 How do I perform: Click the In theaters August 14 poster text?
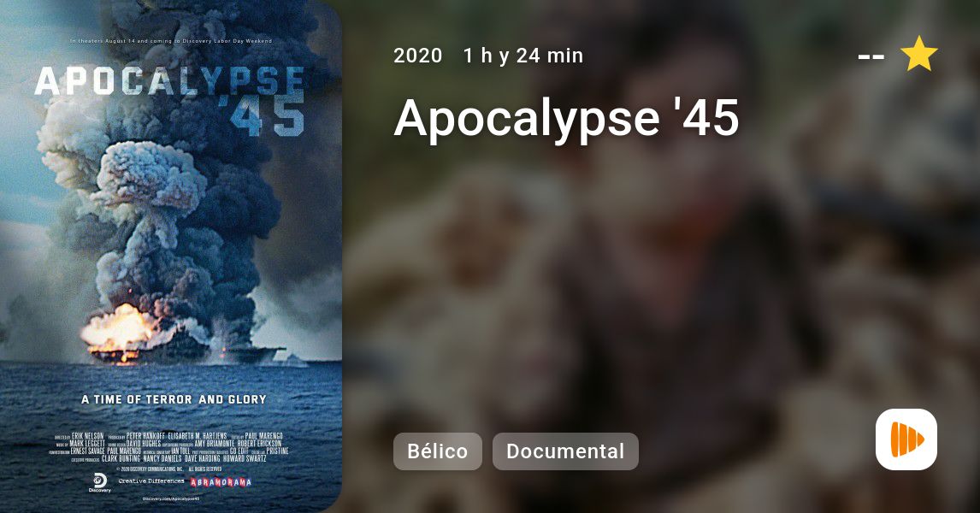pyautogui.click(x=171, y=41)
